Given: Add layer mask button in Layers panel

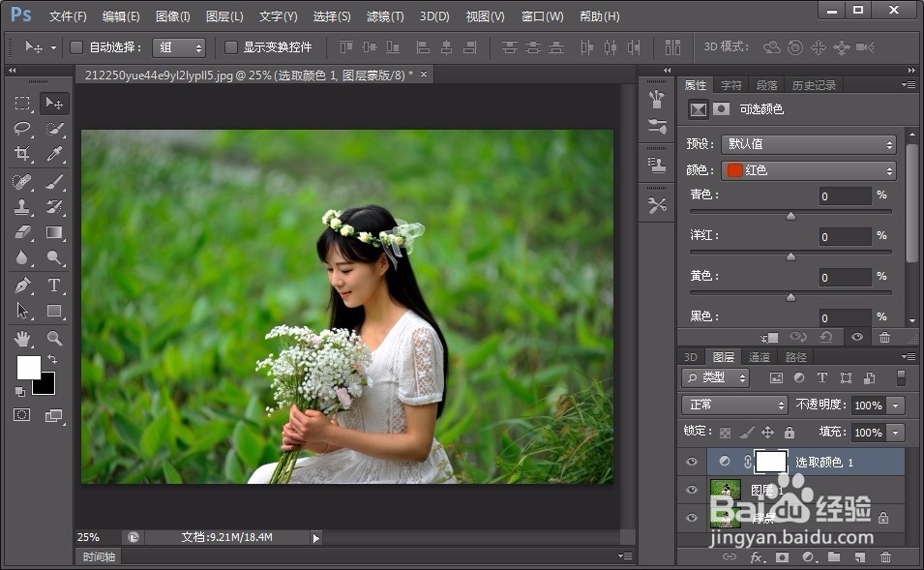Looking at the screenshot, I should point(782,557).
